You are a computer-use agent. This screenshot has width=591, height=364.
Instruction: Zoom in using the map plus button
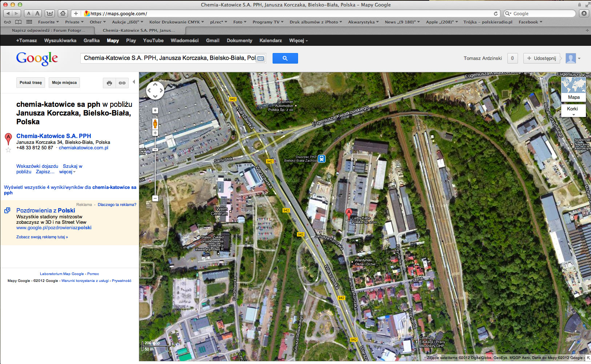[x=155, y=133]
